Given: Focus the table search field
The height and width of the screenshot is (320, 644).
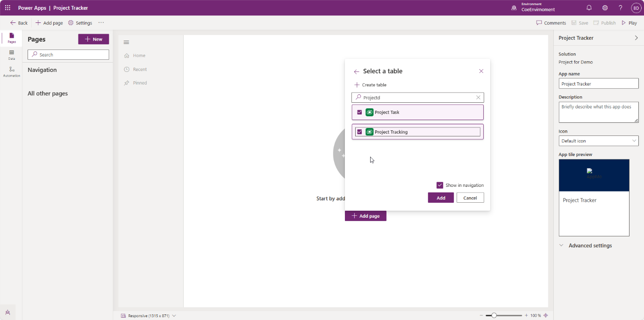Looking at the screenshot, I should tap(417, 98).
